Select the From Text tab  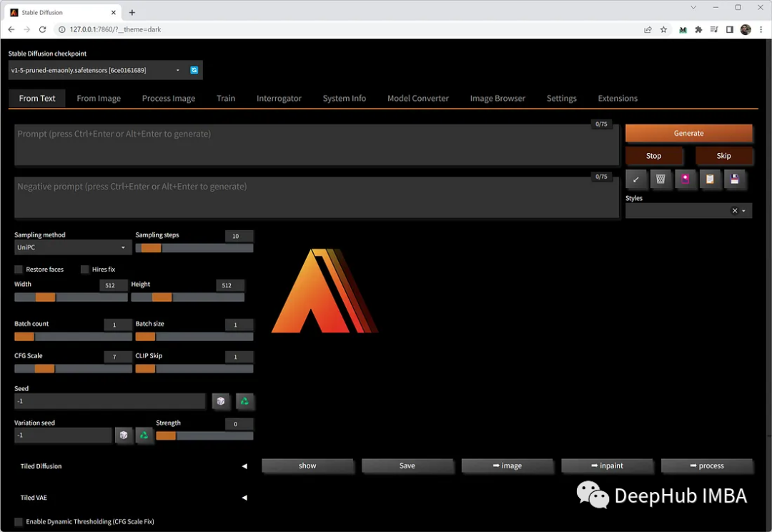[37, 99]
